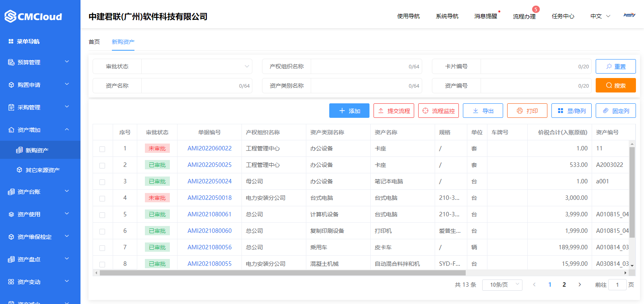Expand the 资产使用 menu chevron

(x=67, y=214)
